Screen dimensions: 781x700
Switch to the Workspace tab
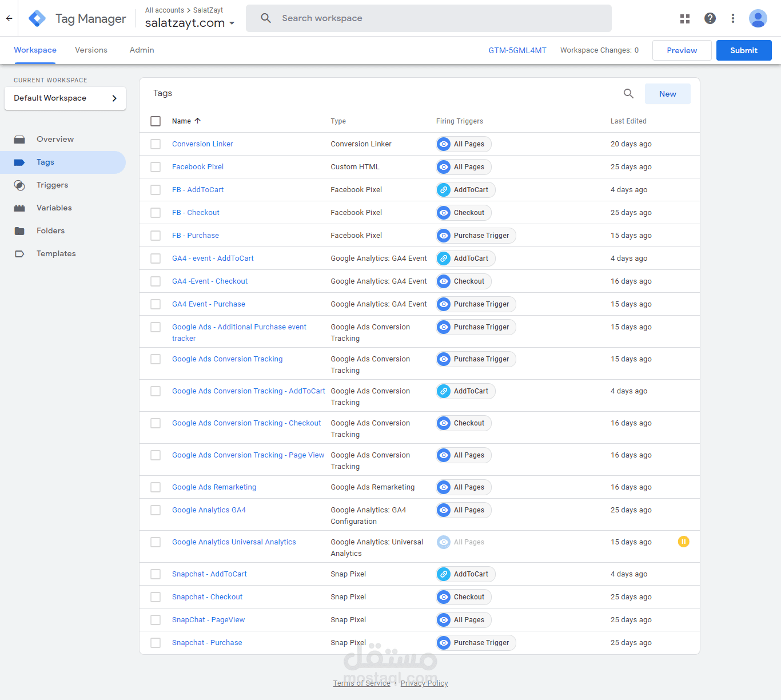tap(35, 50)
